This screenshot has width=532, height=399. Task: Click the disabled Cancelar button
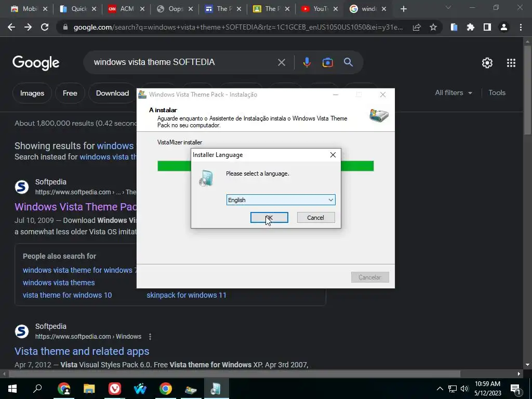pos(370,277)
